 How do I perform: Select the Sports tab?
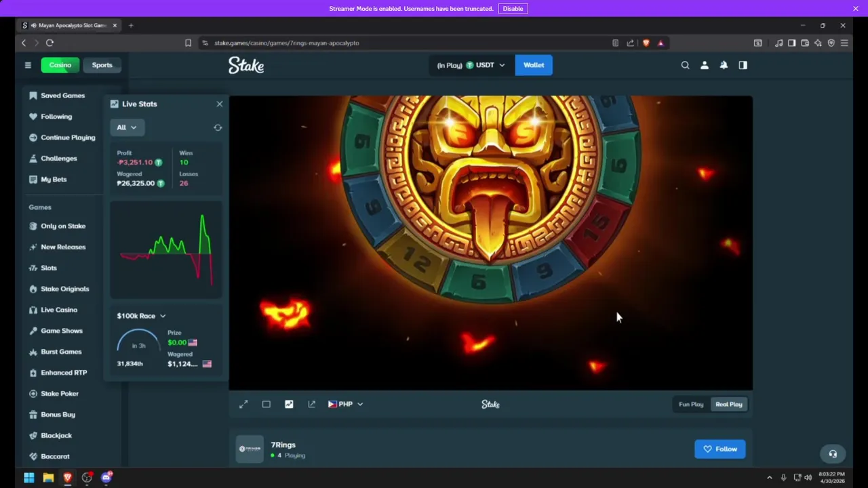[x=102, y=65]
